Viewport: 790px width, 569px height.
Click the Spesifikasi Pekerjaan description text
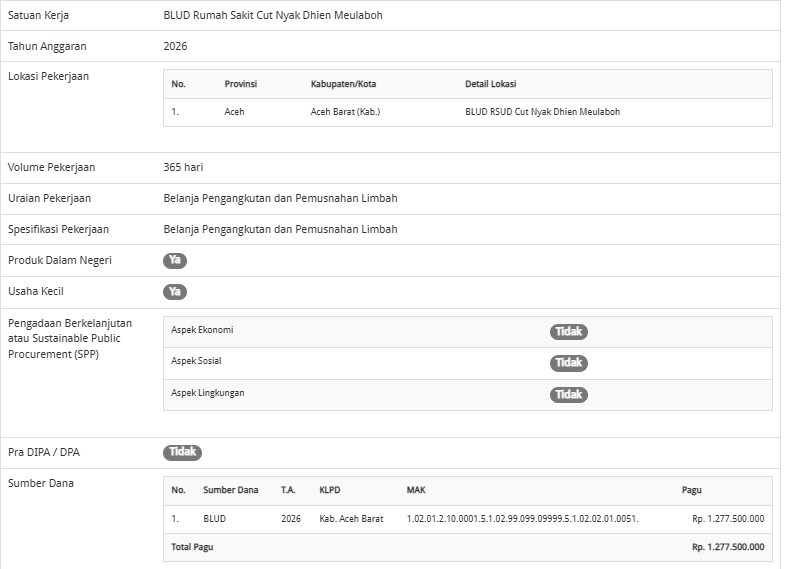[280, 229]
